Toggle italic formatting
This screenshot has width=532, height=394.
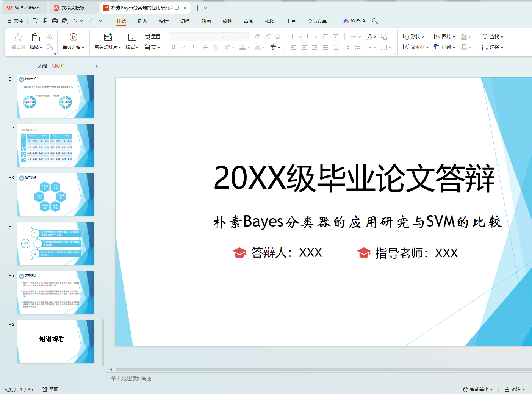184,47
